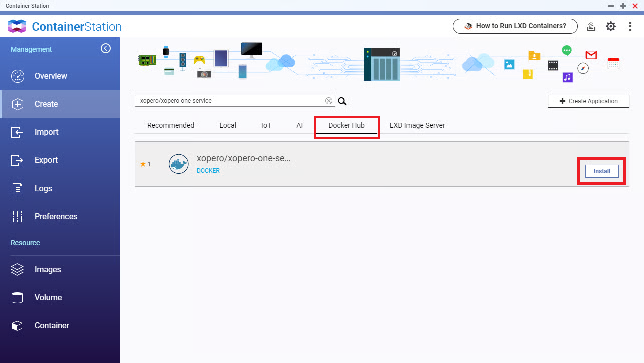Run search with the magnifier icon

[x=342, y=101]
